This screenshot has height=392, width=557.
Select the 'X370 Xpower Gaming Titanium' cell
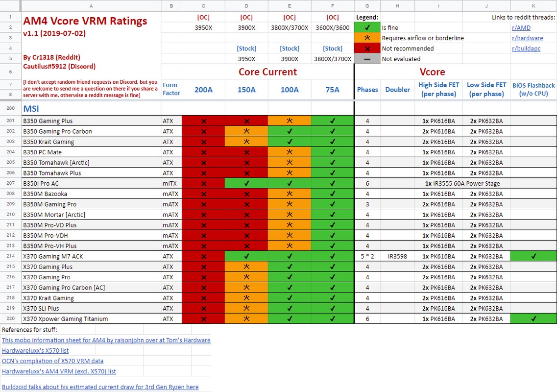tap(91, 319)
